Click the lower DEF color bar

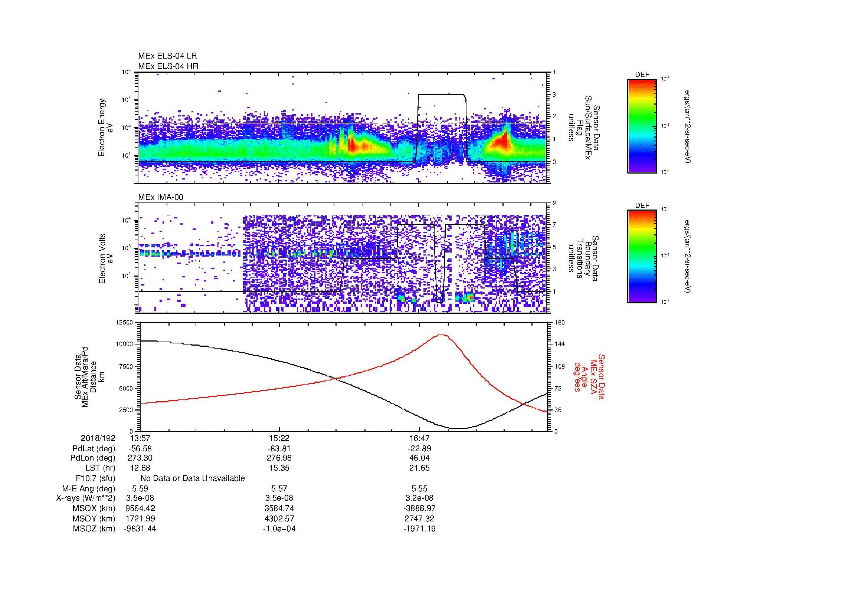[642, 257]
